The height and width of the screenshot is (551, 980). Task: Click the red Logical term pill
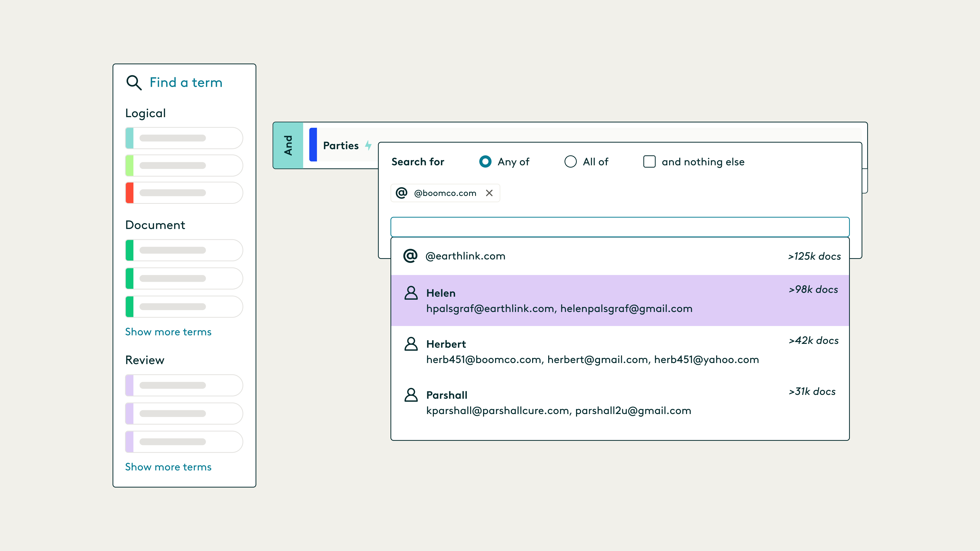click(x=184, y=193)
